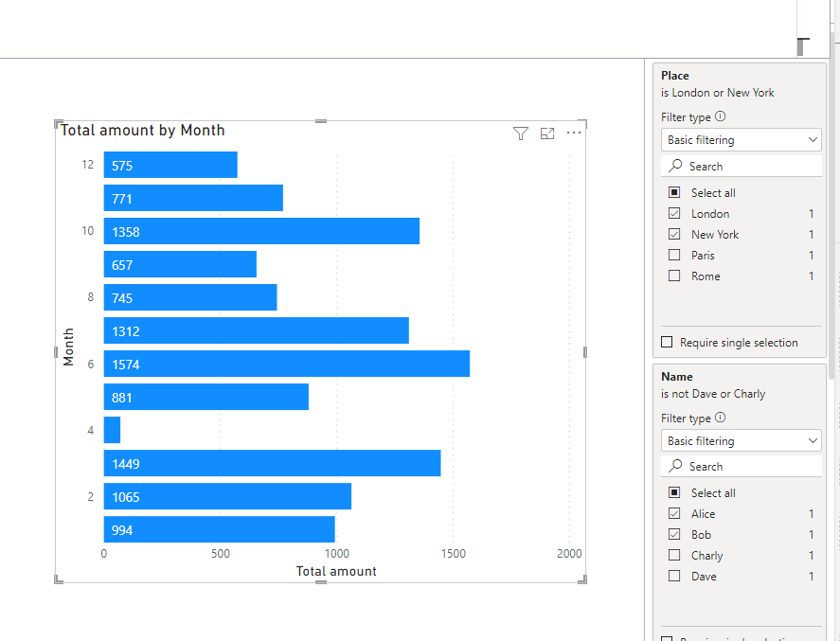Toggle Select all in Place filter
Viewport: 840px width, 641px height.
coord(674,192)
